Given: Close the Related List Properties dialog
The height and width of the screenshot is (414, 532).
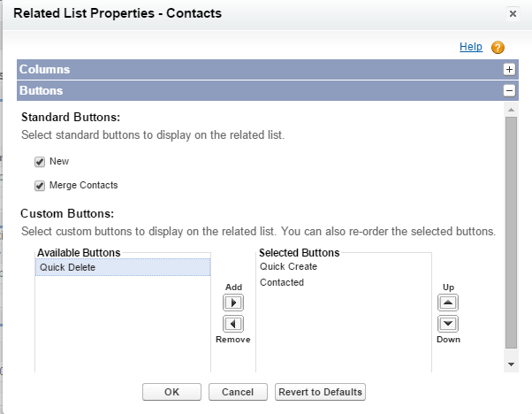Looking at the screenshot, I should click(x=513, y=14).
